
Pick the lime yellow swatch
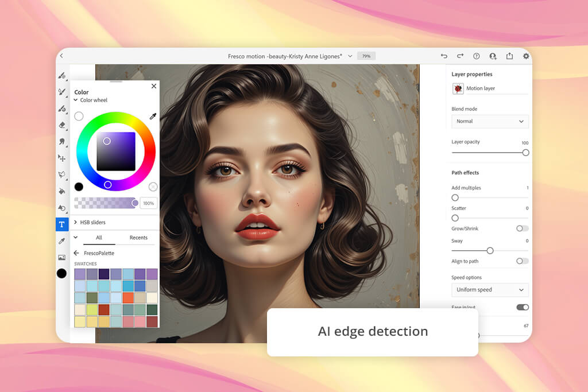(92, 309)
